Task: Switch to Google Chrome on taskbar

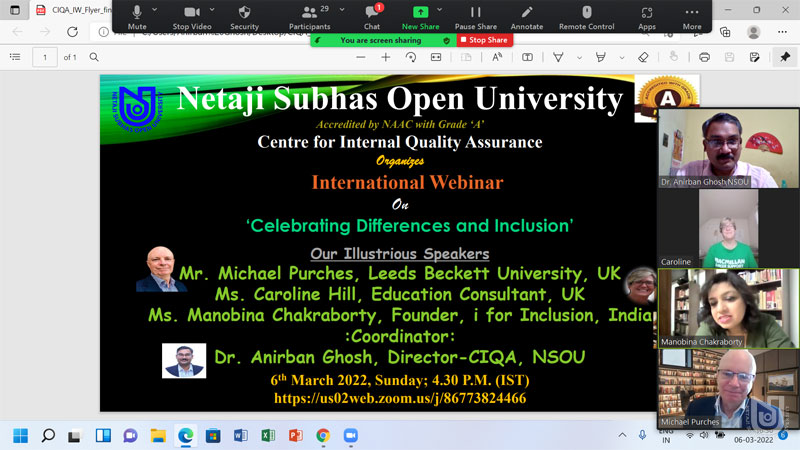Action: point(322,436)
